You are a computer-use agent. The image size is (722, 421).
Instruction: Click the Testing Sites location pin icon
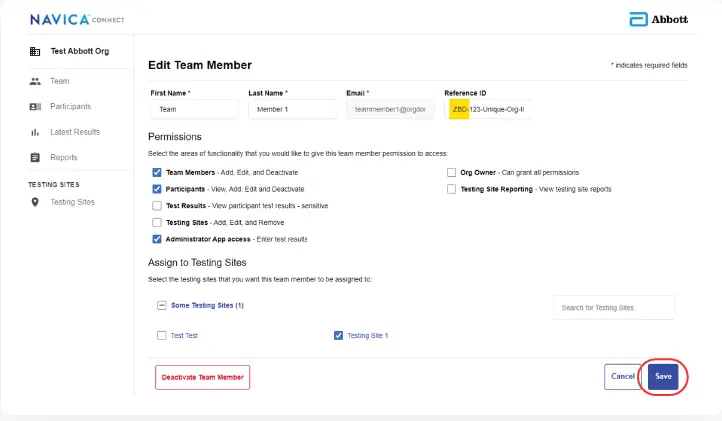click(35, 202)
